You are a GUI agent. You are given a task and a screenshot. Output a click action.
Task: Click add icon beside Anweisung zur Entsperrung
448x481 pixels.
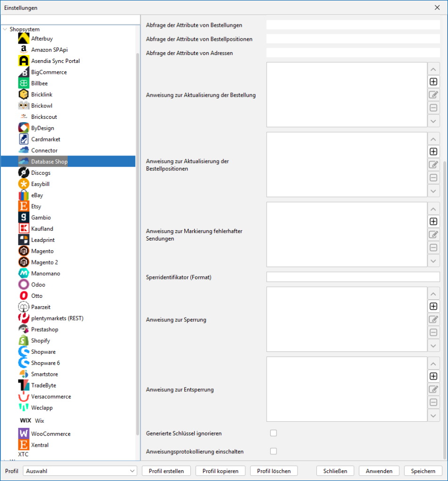coord(433,376)
